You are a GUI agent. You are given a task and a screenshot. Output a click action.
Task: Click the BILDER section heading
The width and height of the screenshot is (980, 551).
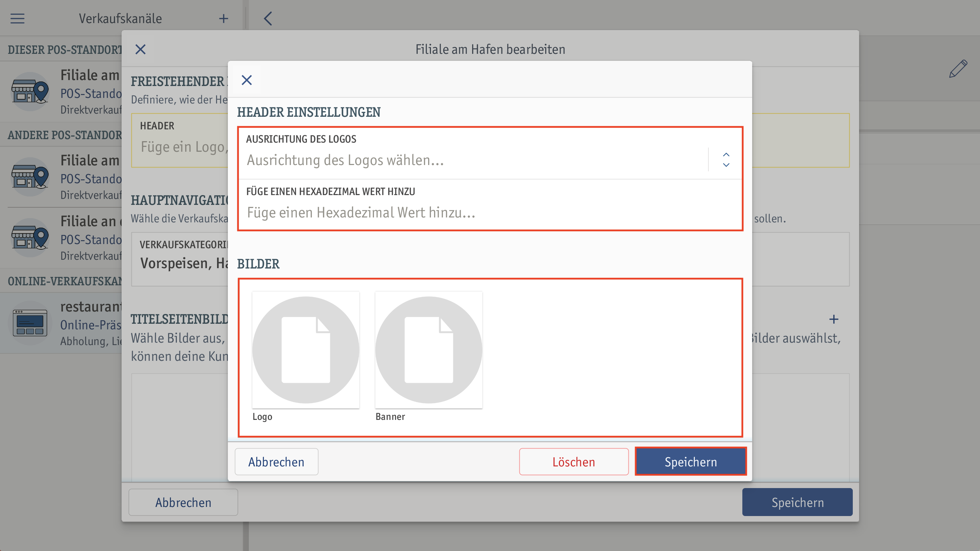258,263
